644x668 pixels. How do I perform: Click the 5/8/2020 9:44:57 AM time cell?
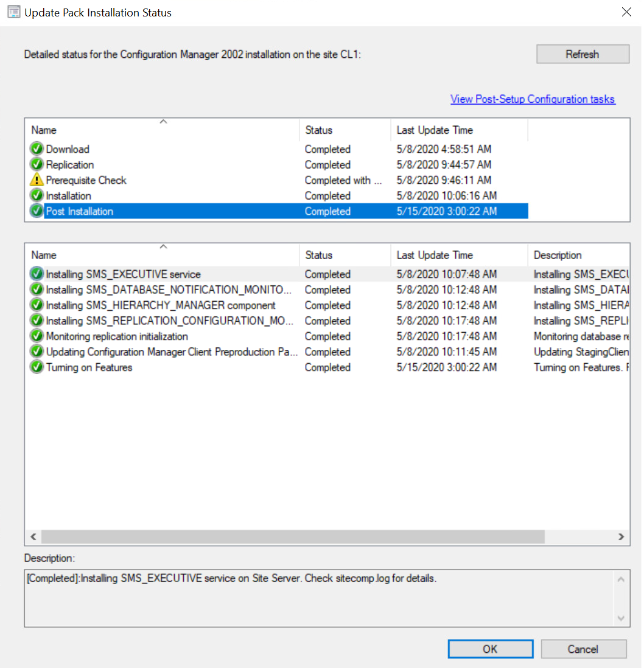[444, 164]
